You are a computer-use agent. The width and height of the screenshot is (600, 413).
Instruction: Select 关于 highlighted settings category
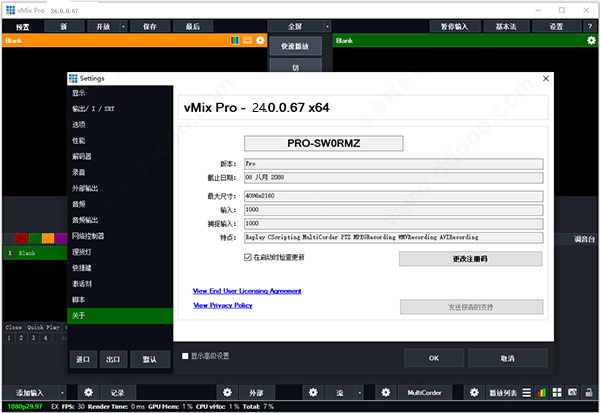point(120,316)
